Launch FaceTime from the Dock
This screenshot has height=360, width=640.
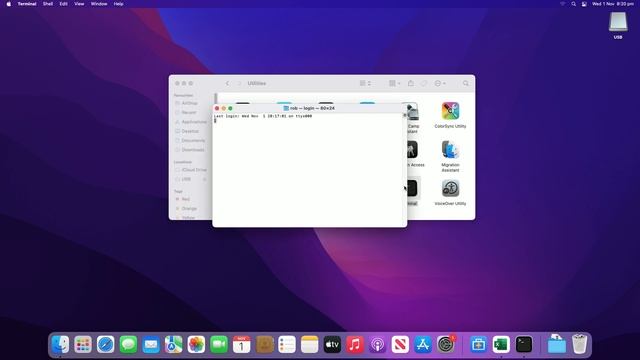coord(219,344)
